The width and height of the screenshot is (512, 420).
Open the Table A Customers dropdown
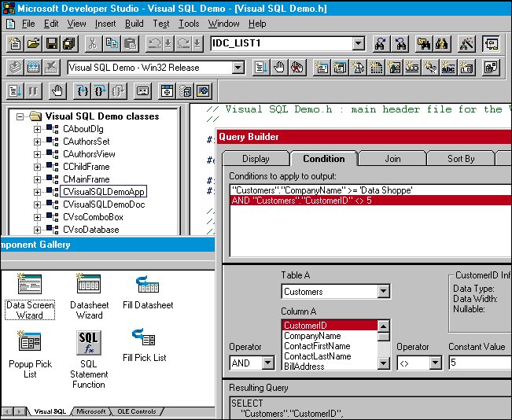pyautogui.click(x=383, y=291)
